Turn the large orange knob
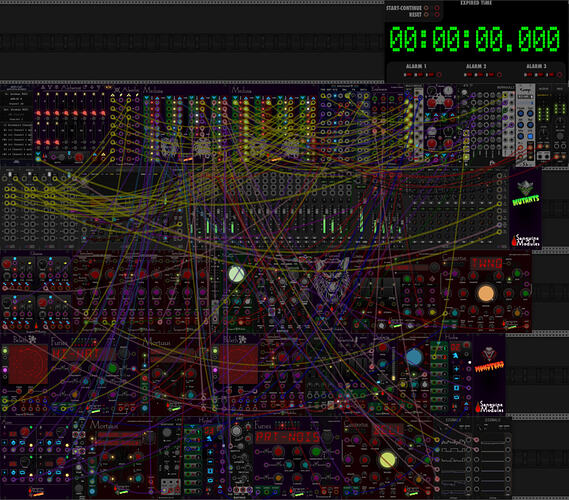 486,293
